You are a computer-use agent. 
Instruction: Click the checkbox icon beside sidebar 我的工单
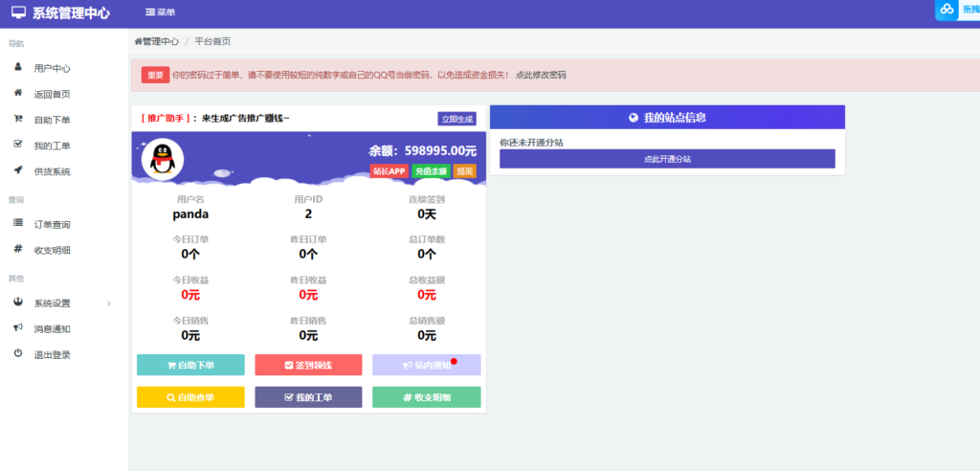click(x=18, y=145)
